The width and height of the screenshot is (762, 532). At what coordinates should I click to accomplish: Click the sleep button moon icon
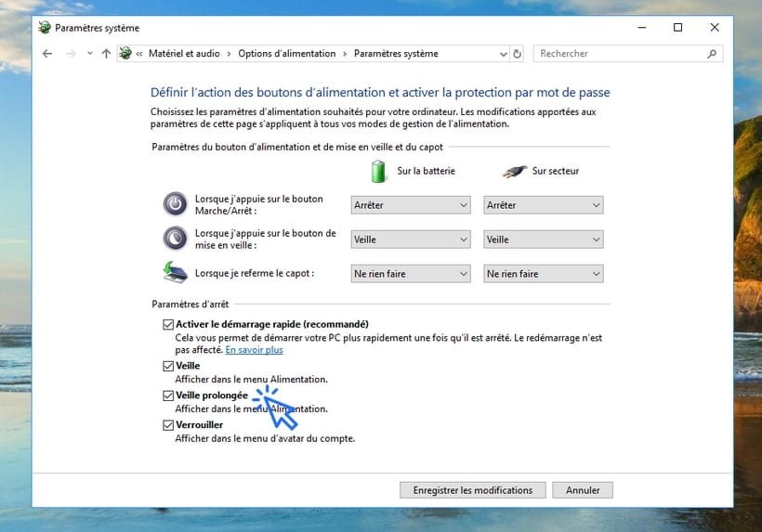pos(175,239)
